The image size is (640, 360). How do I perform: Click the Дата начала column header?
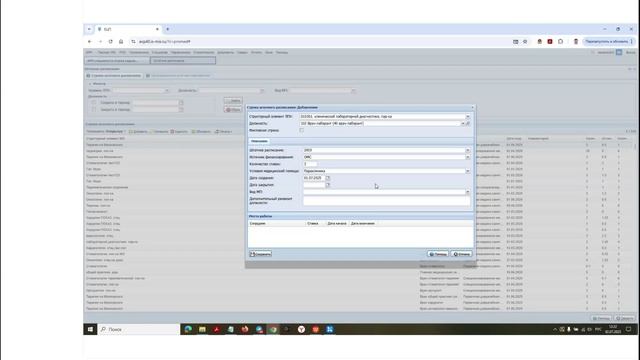(x=337, y=224)
